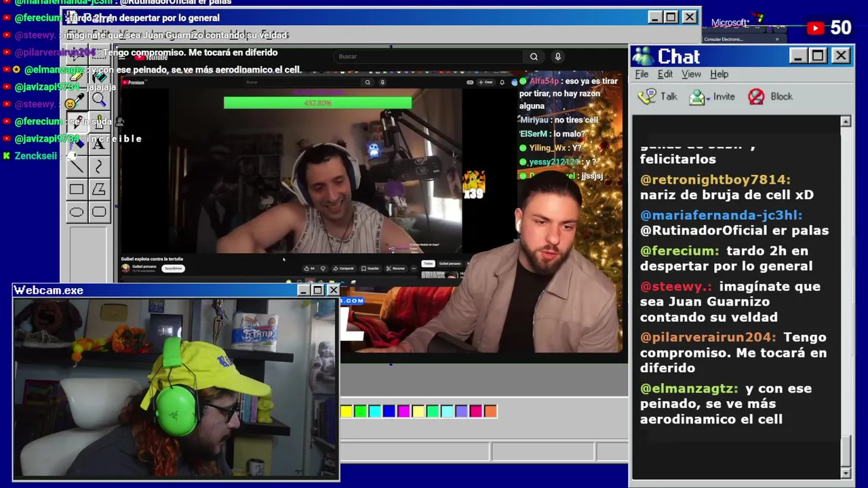Click the Chat scrollbar up arrow
This screenshot has width=868, height=488.
coord(845,121)
